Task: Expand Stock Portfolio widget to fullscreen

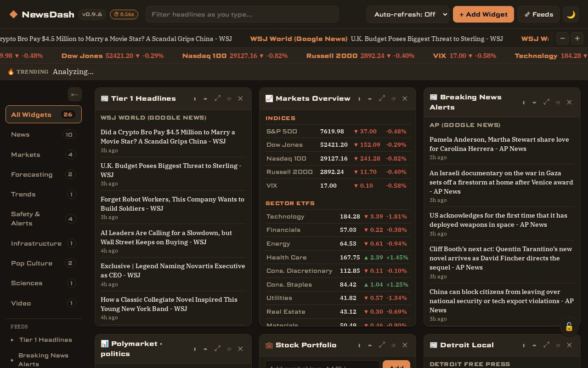Action: pyautogui.click(x=382, y=345)
